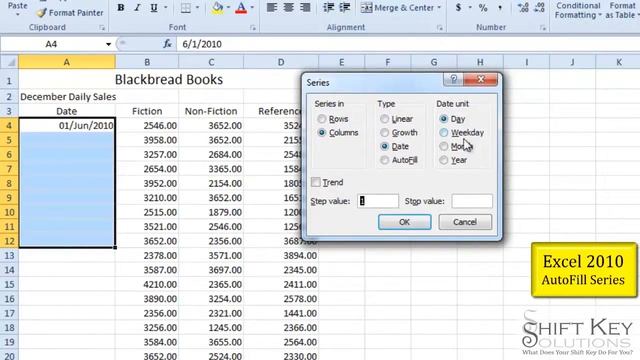Increase indent in Alignment group

tap(345, 7)
